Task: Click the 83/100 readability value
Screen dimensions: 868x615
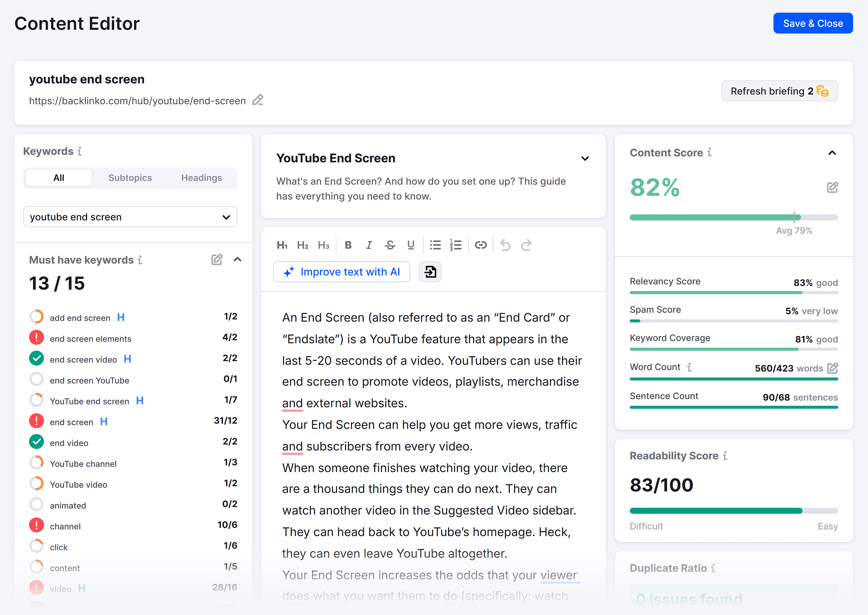Action: (661, 485)
